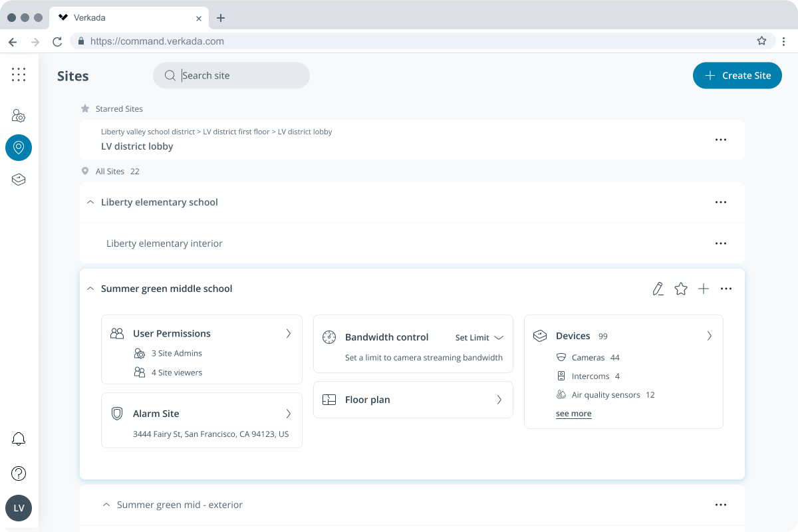
Task: Click the Air quality sensors 12 row
Action: [605, 394]
